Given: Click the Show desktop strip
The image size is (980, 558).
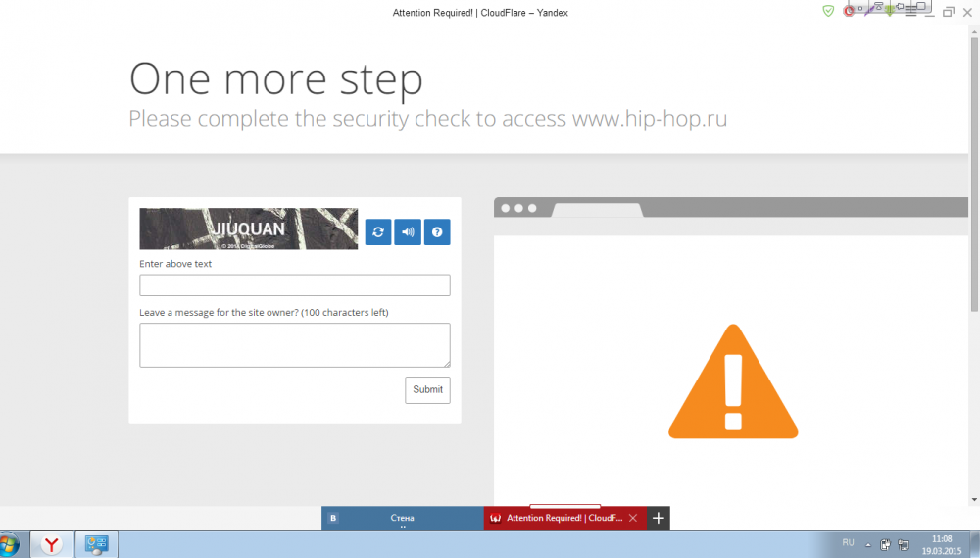Looking at the screenshot, I should point(975,544).
